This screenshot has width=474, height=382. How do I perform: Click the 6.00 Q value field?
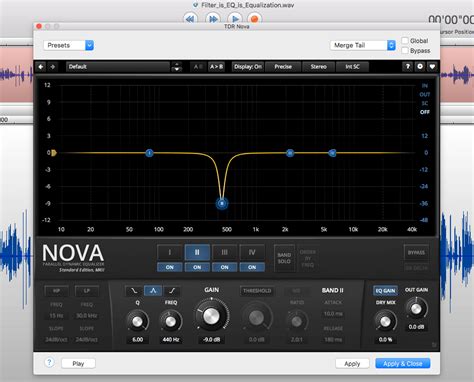click(x=137, y=339)
